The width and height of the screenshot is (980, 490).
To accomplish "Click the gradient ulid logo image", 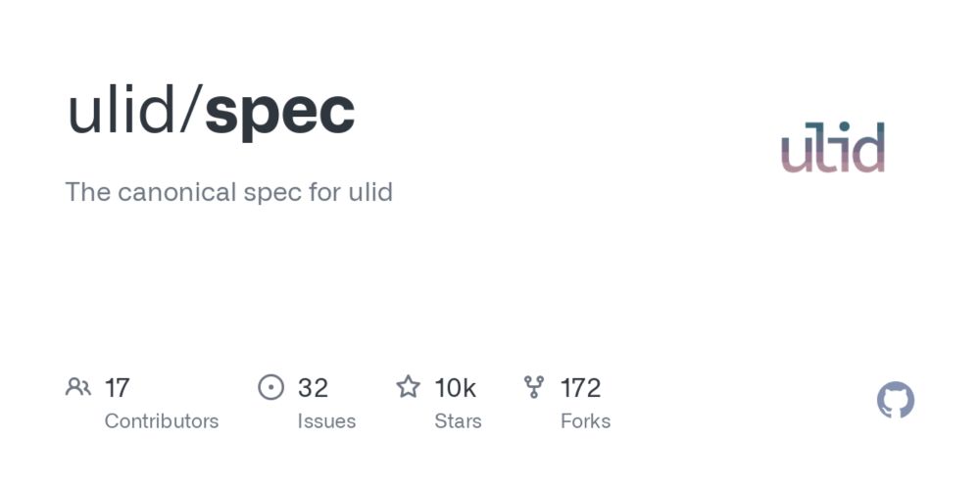I will click(833, 147).
